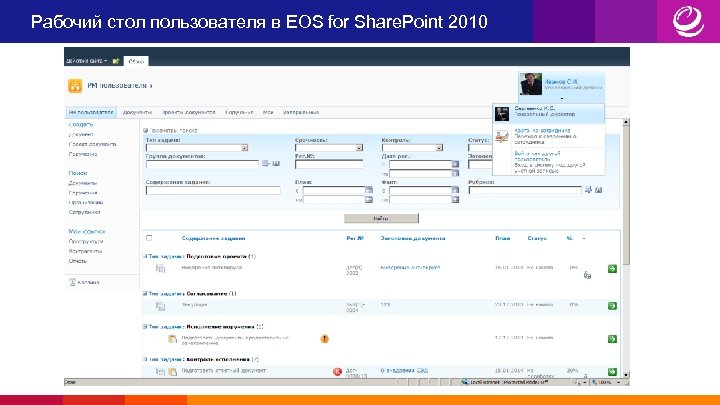This screenshot has height=405, width=720.
Task: Select Сергиенко И.С. Генеральный директор entry
Action: tap(549, 113)
